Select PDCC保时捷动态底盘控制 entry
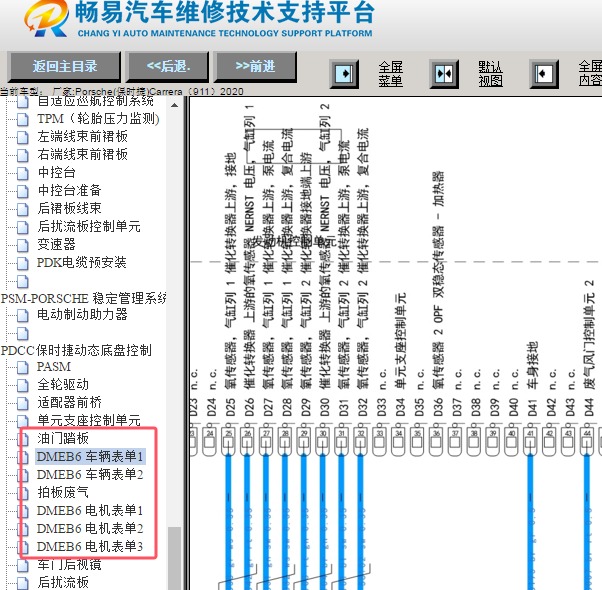The image size is (602, 590). coord(76,350)
